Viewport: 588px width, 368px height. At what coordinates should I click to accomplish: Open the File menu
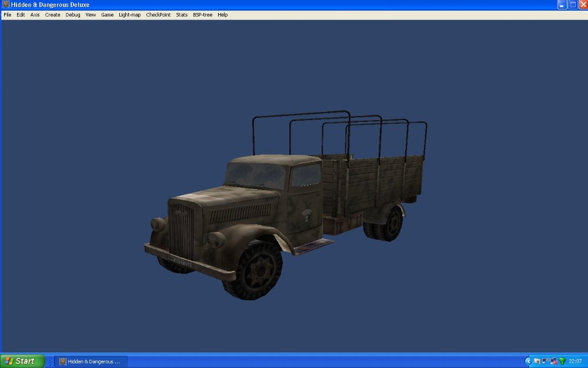(7, 15)
